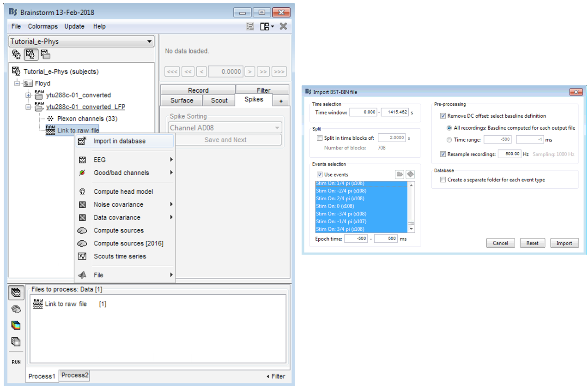The image size is (588, 388).
Task: Click the Resample recordings frequency field
Action: coord(509,154)
